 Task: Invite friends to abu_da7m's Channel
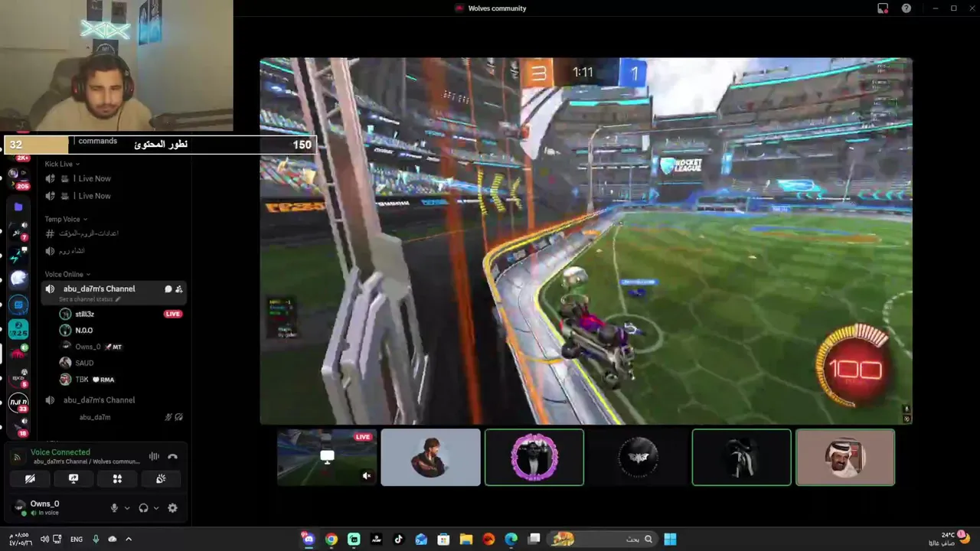(178, 289)
